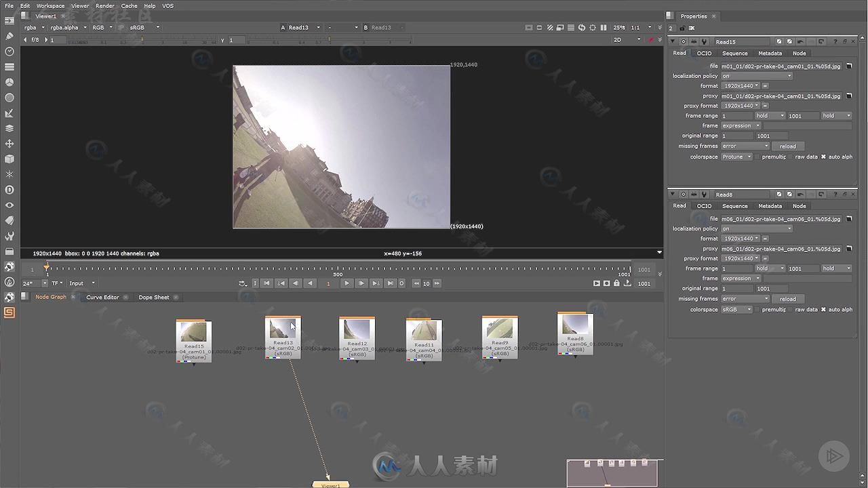Toggle raw data checkbox in Read15 panel
Viewport: 868px width, 488px height.
pos(791,157)
